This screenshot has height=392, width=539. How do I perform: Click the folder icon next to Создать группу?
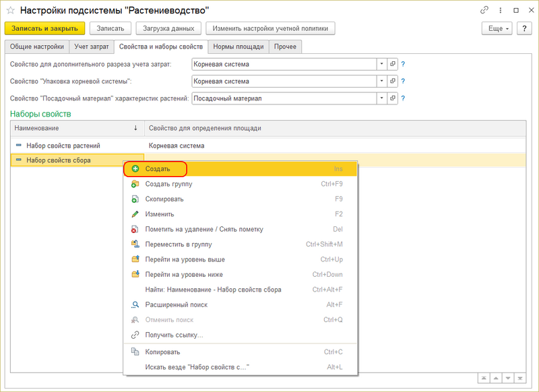tap(135, 184)
